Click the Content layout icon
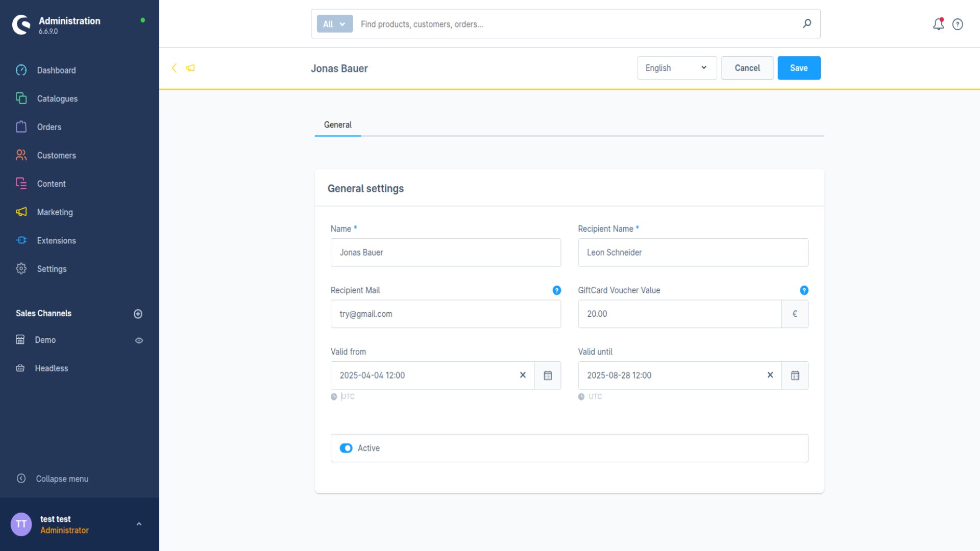This screenshot has width=980, height=551. coord(21,184)
